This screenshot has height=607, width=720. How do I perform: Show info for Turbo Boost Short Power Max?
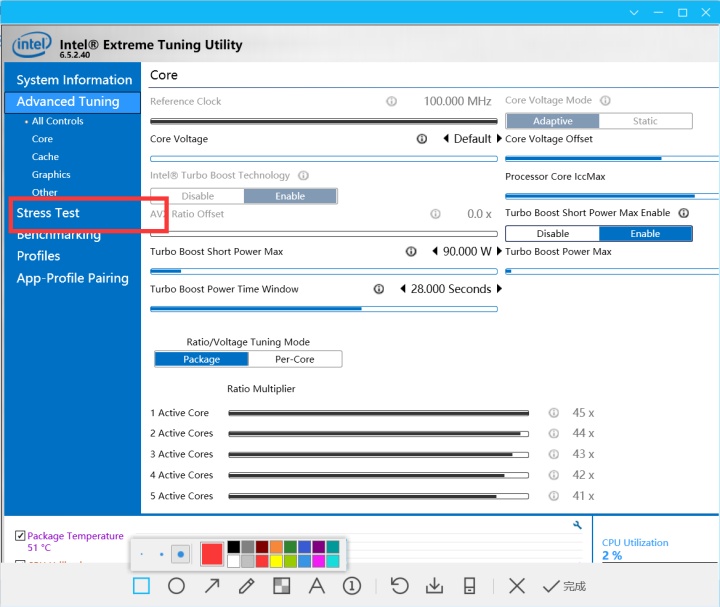411,251
